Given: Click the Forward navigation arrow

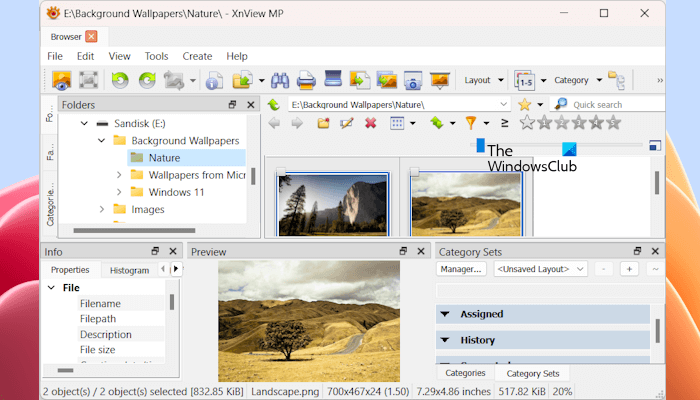Looking at the screenshot, I should click(x=297, y=123).
